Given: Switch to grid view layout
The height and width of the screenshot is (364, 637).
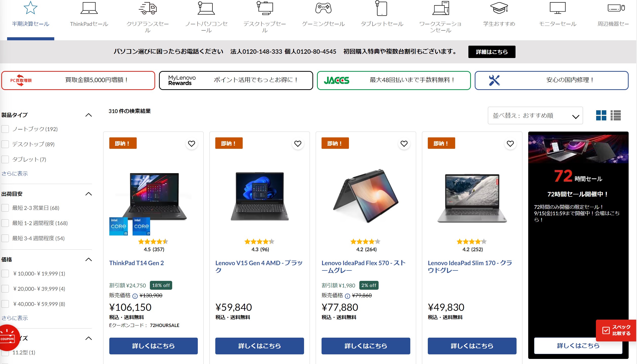Looking at the screenshot, I should click(x=601, y=115).
